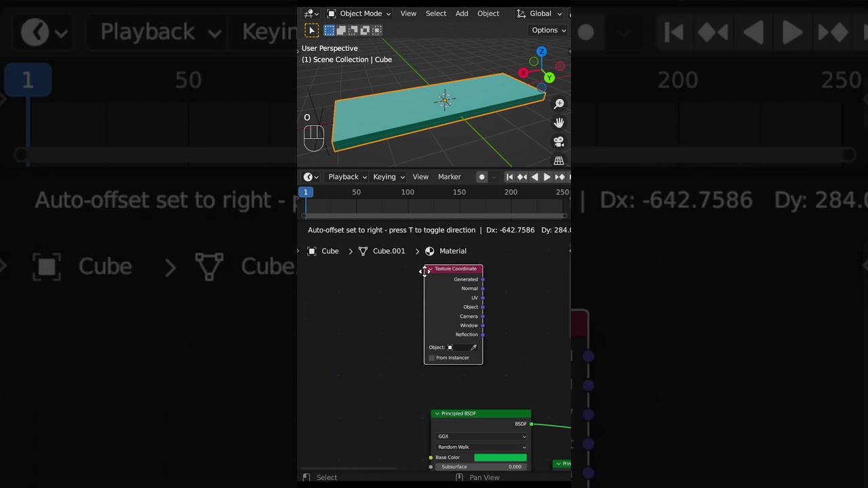Choose the intersect selection mode icon
The height and width of the screenshot is (488, 868).
click(x=377, y=30)
